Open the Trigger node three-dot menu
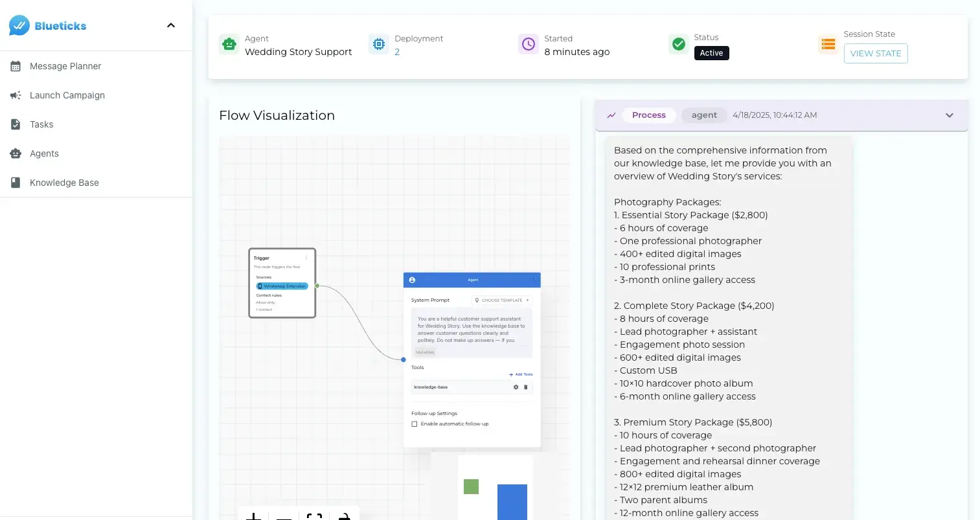Image resolution: width=980 pixels, height=520 pixels. click(x=306, y=258)
